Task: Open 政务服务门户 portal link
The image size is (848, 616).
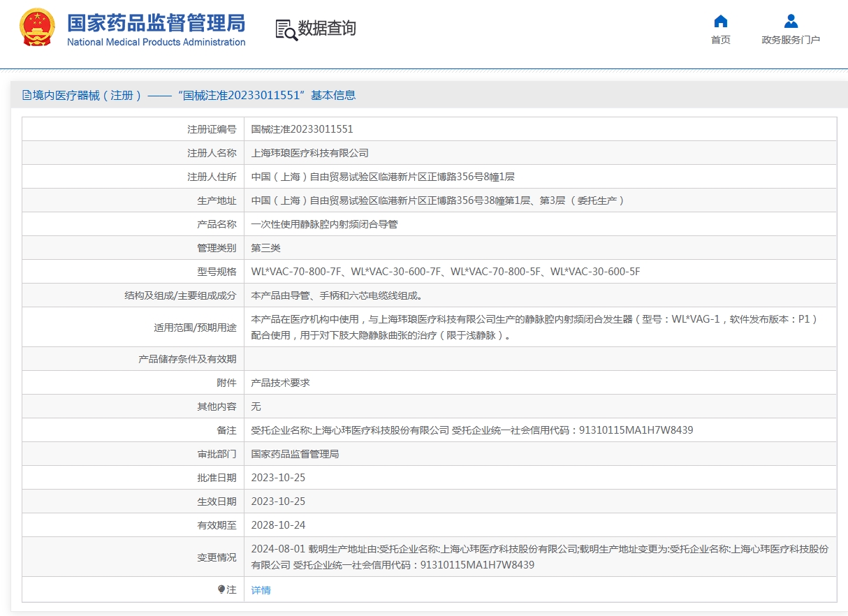Action: (x=791, y=40)
